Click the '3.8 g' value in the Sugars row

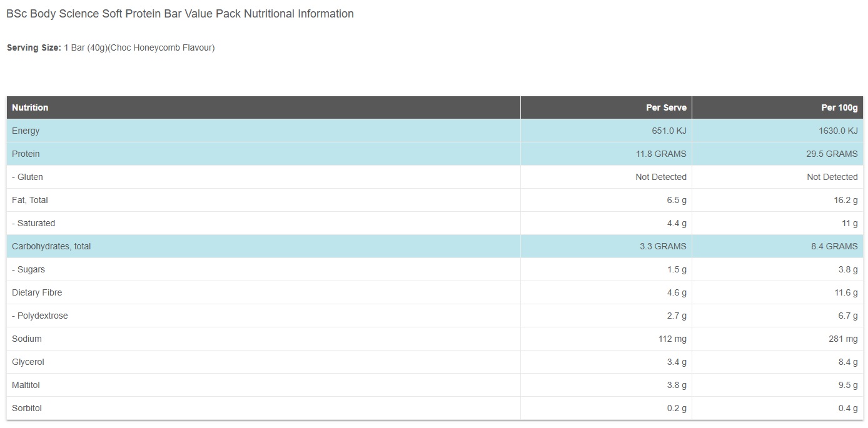[x=848, y=269]
